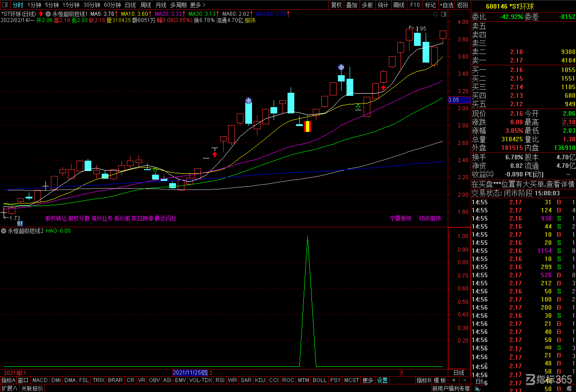
Task: Select the MCST indicator
Action: click(351, 380)
